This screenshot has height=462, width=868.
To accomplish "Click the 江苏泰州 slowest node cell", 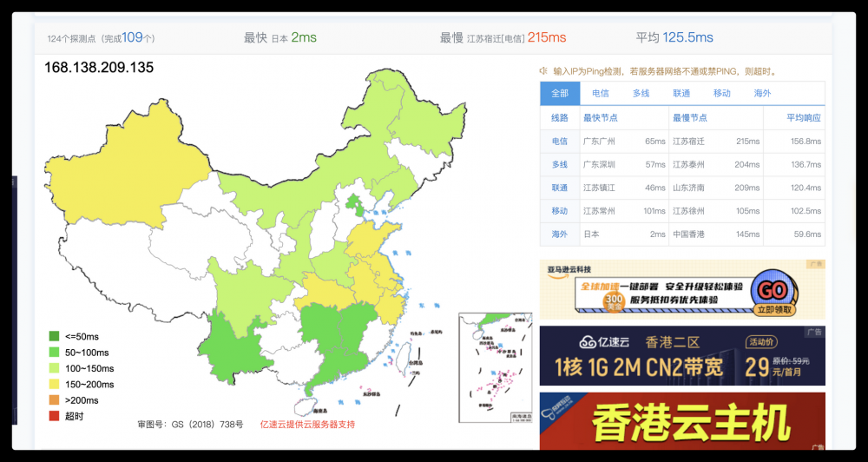I will (x=688, y=164).
